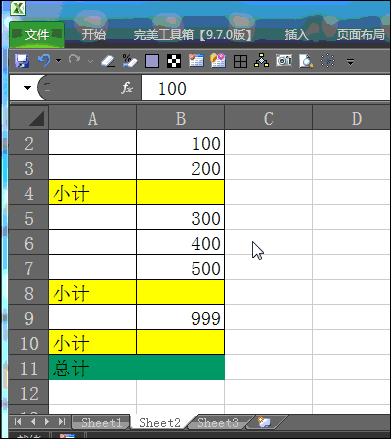Viewport: 391px width, 439px height.
Task: Click previous sheet navigation arrow
Action: [x=33, y=422]
